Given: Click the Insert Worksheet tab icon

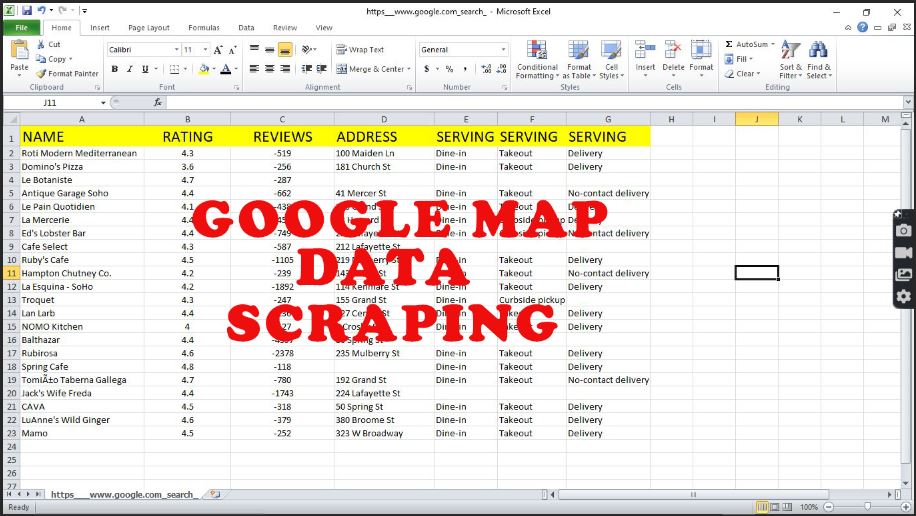Looking at the screenshot, I should click(215, 494).
